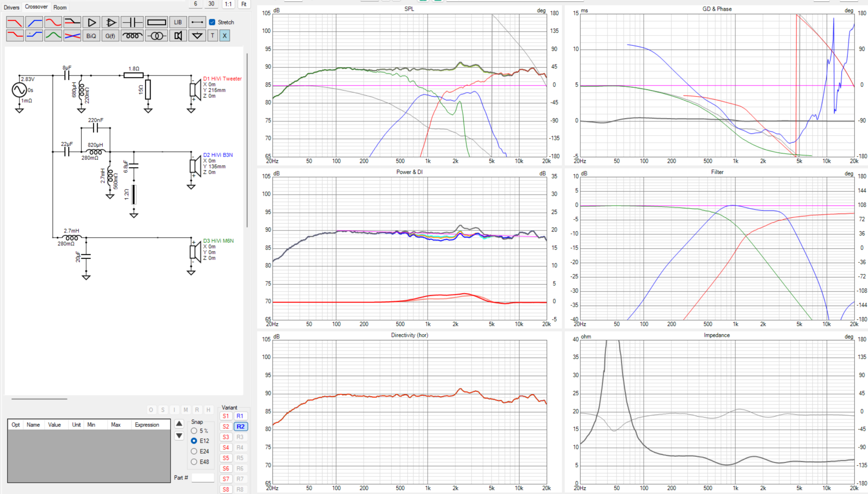The image size is (868, 494).
Task: Set schematic zoom to 1:1
Action: point(228,4)
